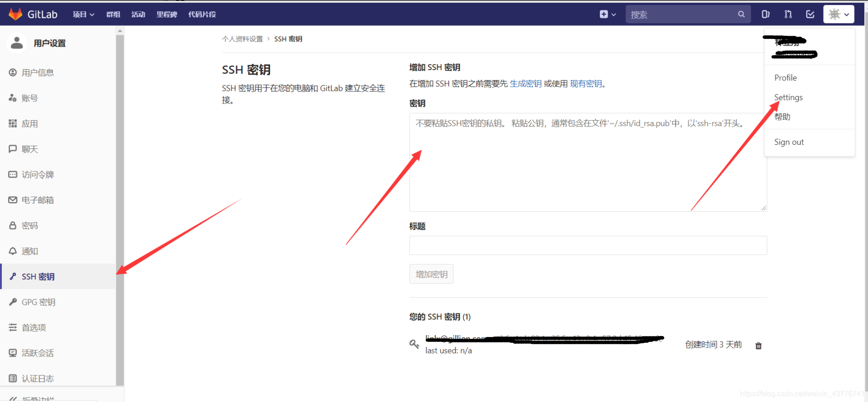Open the 活动 navbar item

click(x=138, y=15)
